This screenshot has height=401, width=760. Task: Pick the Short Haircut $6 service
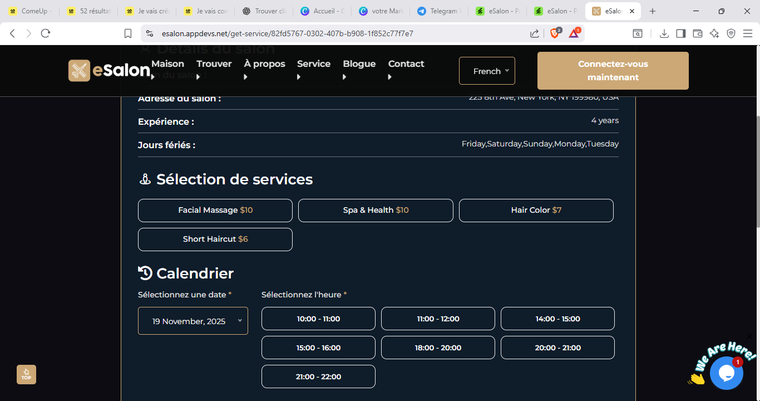tap(215, 239)
